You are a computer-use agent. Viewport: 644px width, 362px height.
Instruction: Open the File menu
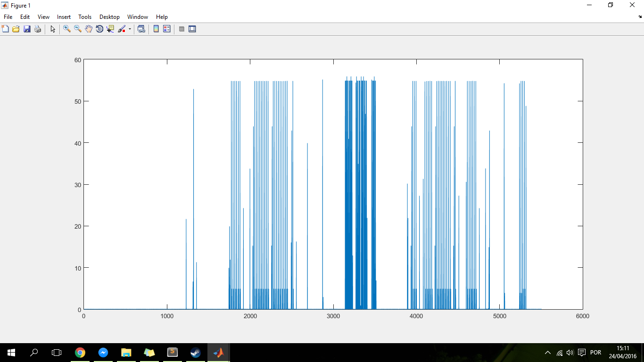tap(8, 17)
